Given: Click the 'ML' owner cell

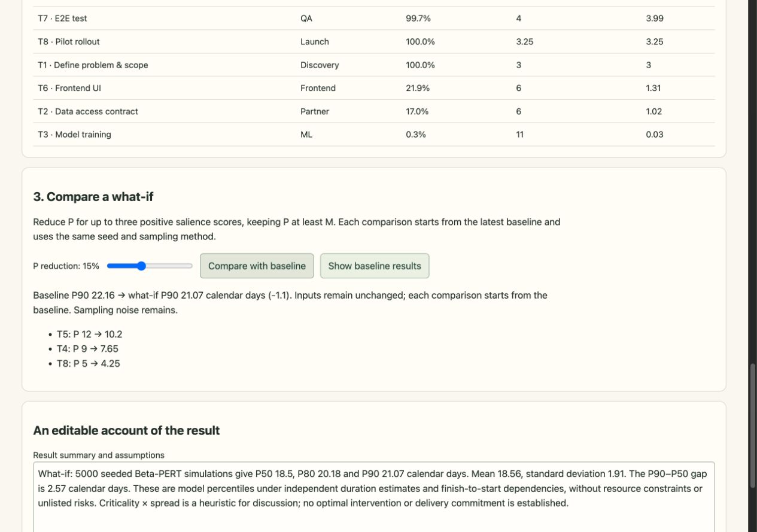Looking at the screenshot, I should (x=306, y=135).
